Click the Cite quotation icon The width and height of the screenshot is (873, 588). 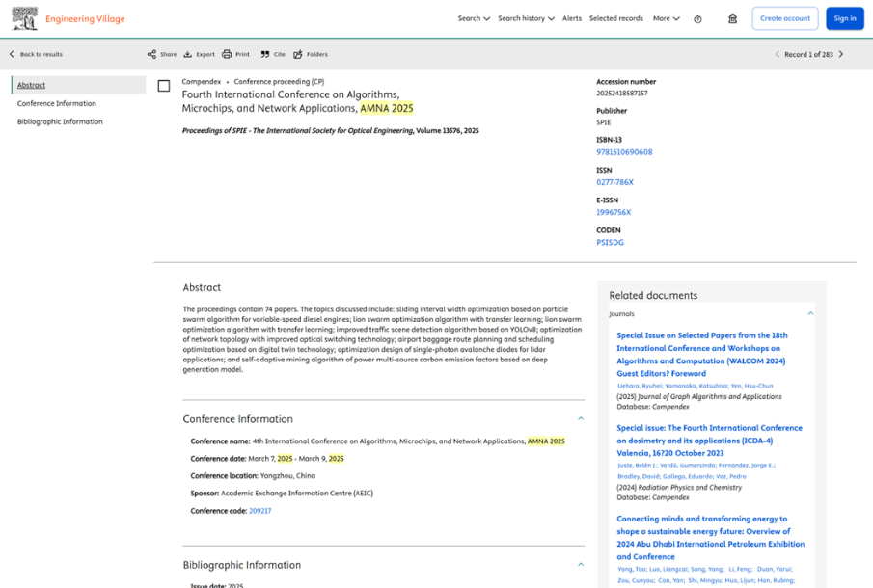(265, 55)
